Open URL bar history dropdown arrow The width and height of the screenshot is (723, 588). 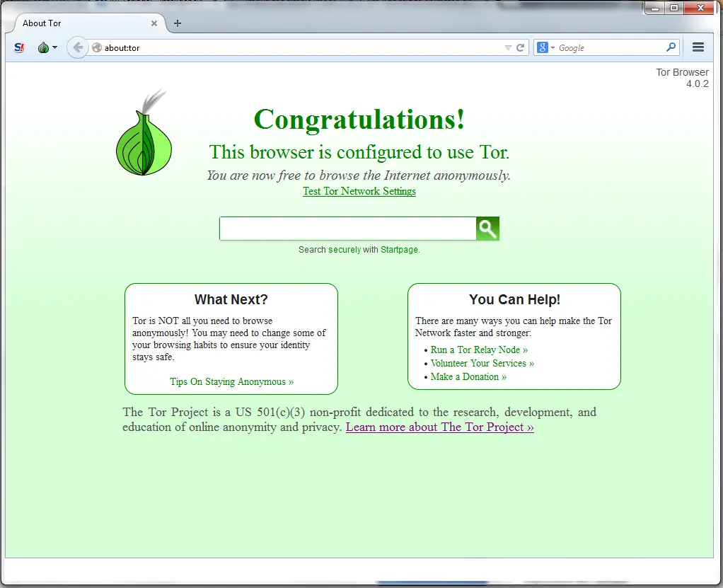(508, 47)
